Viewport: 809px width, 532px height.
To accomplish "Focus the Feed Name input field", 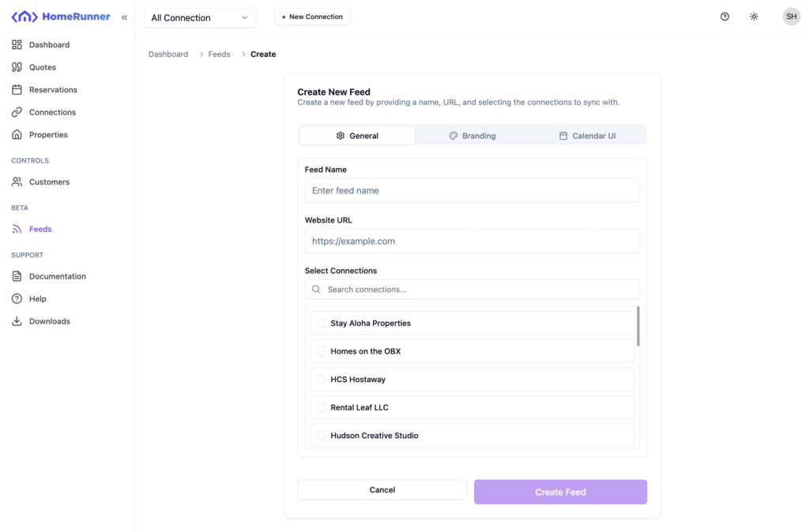I will 472,190.
